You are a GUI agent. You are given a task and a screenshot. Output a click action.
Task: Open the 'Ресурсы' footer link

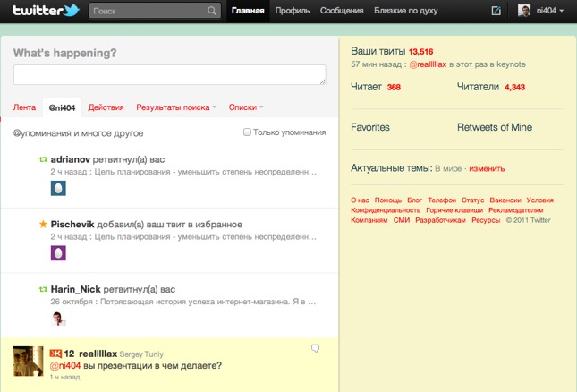tap(486, 220)
